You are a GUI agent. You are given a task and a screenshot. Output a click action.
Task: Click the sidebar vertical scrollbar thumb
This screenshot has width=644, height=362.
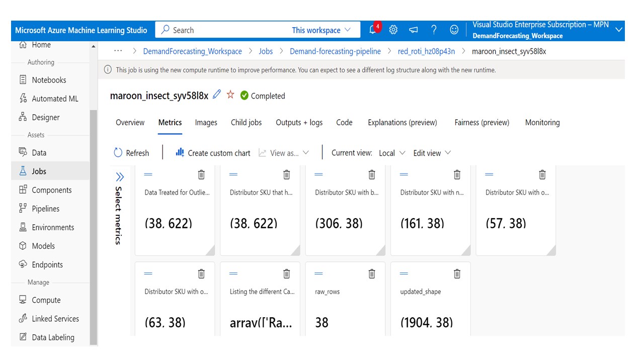click(94, 227)
